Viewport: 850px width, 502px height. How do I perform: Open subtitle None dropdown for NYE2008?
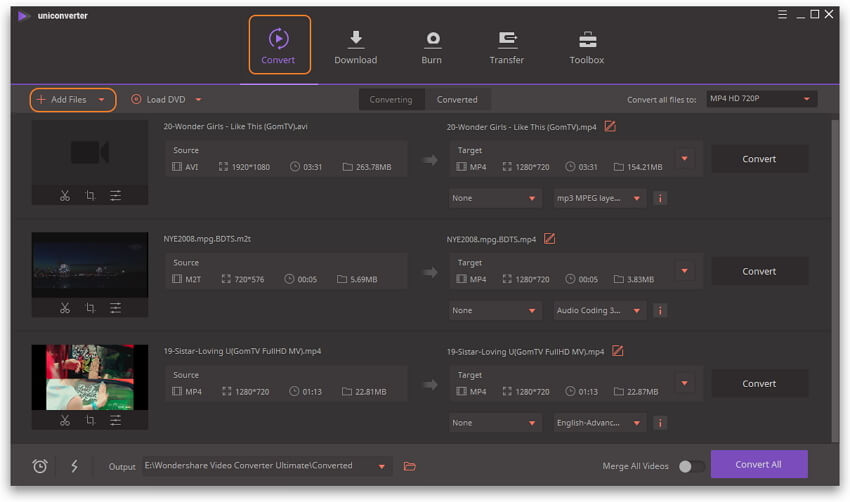494,311
